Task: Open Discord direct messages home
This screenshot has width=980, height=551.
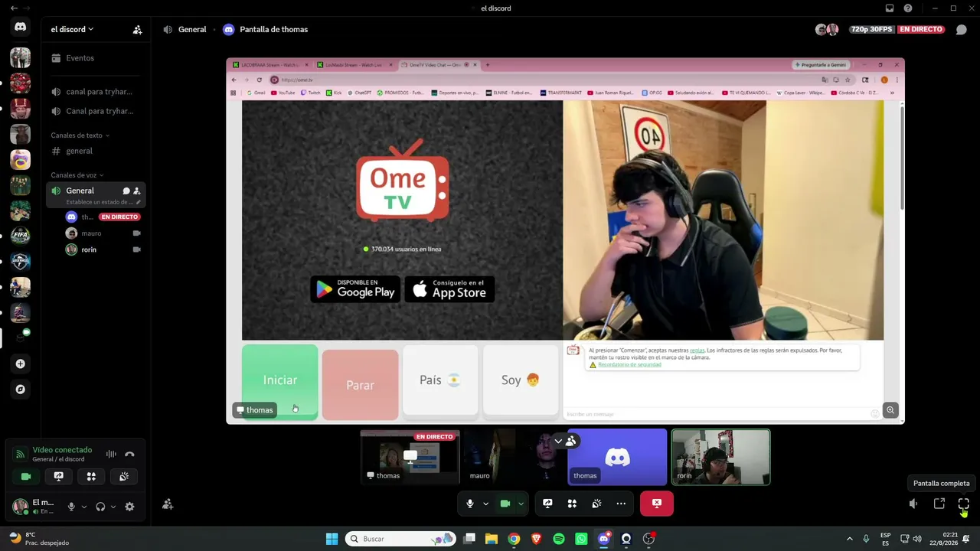Action: 21,27
